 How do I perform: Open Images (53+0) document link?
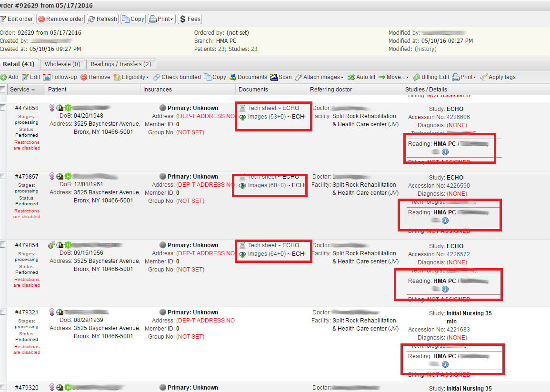pos(267,117)
